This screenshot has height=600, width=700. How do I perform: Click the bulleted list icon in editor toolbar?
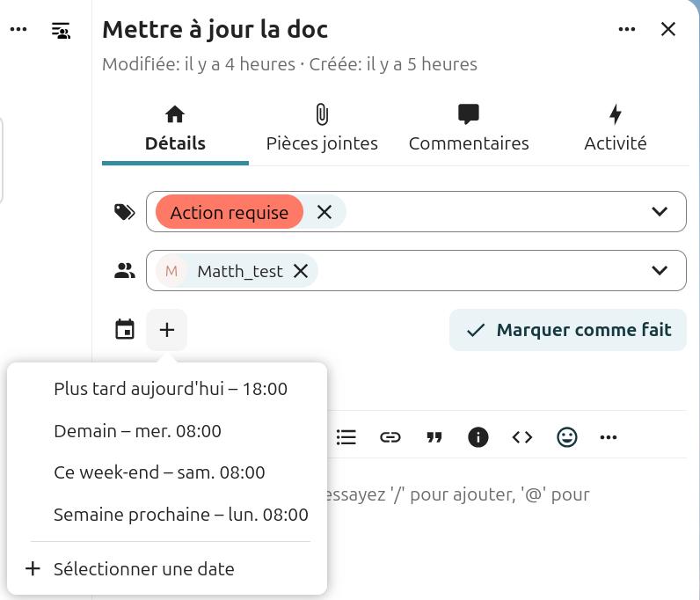(346, 437)
